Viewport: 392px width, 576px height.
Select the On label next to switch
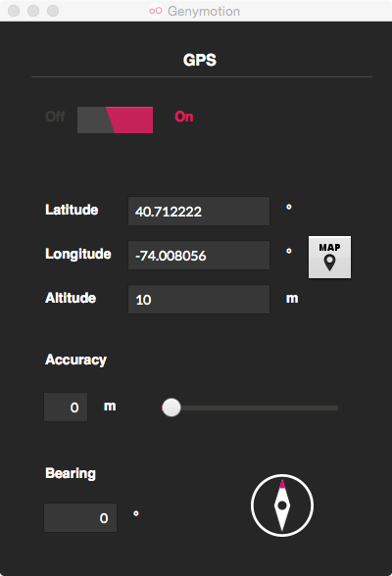184,117
